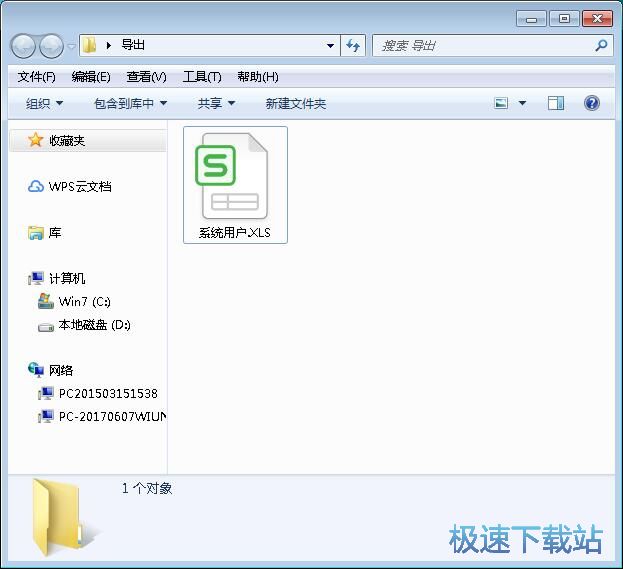Image resolution: width=623 pixels, height=569 pixels.
Task: Open network computer PC201503151538
Action: point(108,393)
